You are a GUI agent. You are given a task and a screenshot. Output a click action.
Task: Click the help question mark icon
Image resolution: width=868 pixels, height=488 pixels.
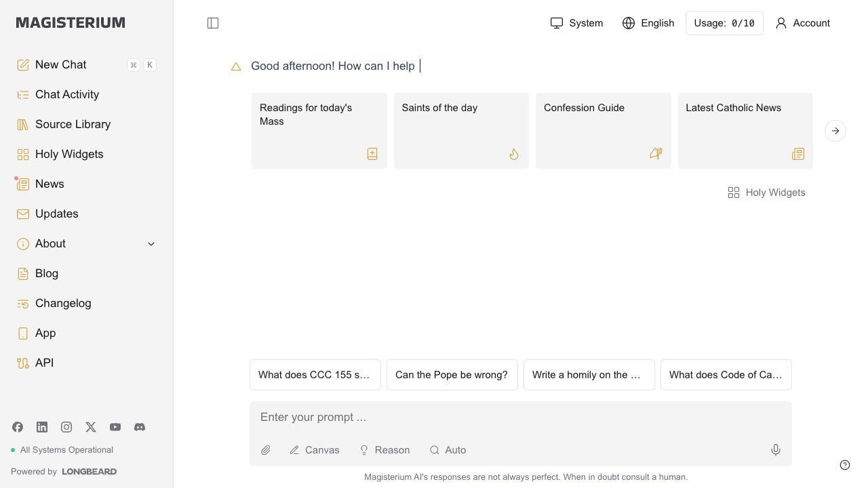845,465
